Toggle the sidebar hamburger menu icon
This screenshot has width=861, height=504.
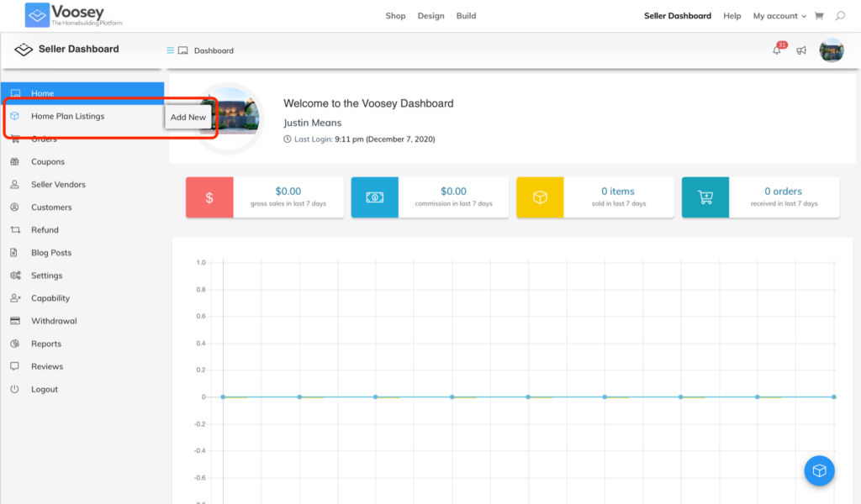pyautogui.click(x=170, y=50)
